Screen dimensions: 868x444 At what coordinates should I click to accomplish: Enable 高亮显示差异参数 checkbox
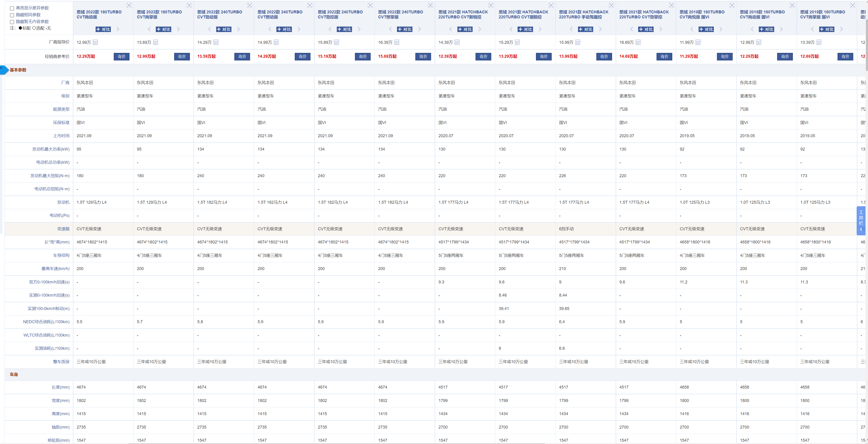click(x=12, y=8)
